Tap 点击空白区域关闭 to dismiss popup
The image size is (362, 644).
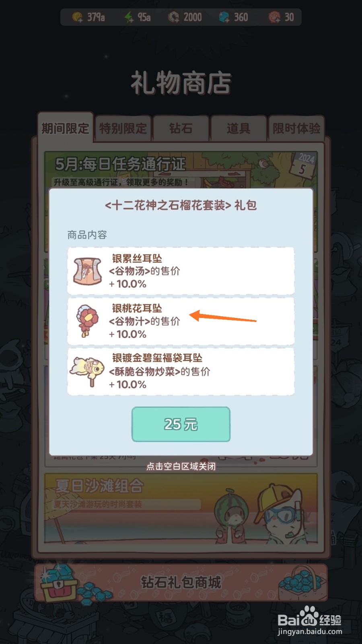[181, 466]
